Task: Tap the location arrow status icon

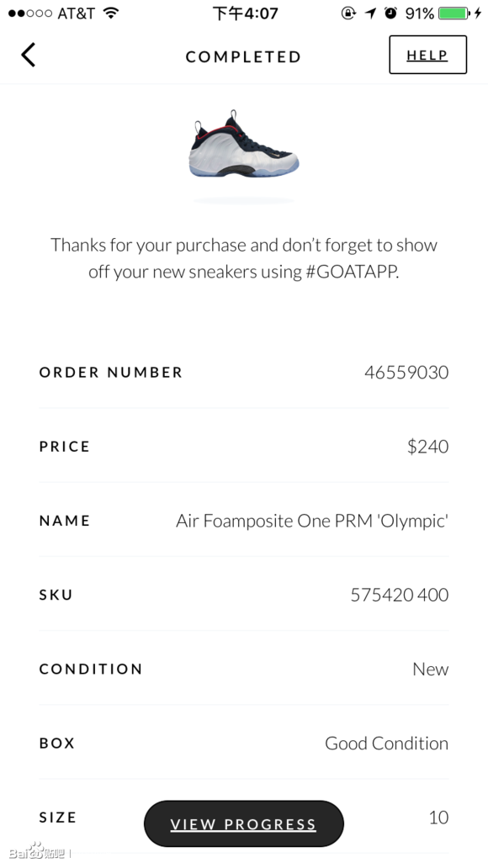Action: coord(370,13)
